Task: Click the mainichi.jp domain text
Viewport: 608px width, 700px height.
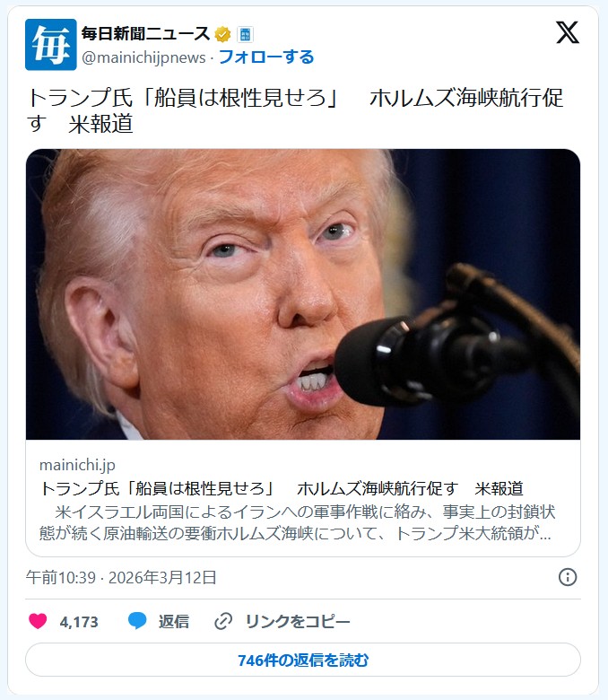Action: pos(78,465)
